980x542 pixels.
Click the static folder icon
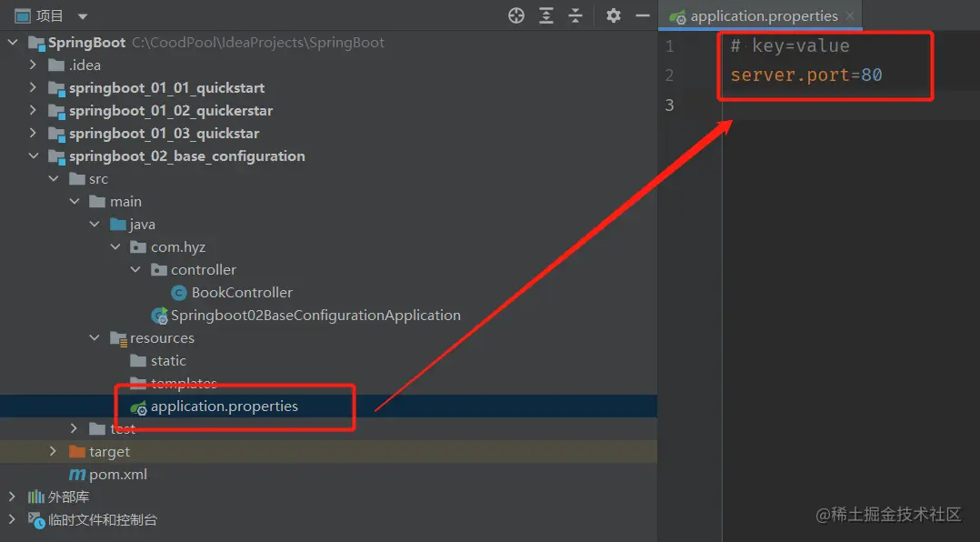tap(138, 361)
